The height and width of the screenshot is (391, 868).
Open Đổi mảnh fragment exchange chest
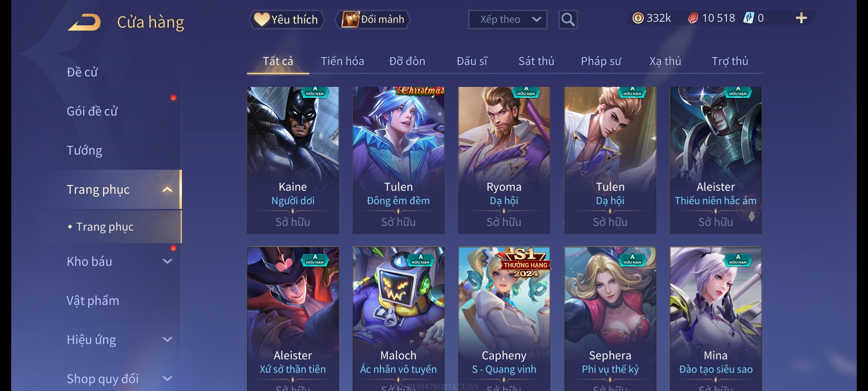[373, 20]
